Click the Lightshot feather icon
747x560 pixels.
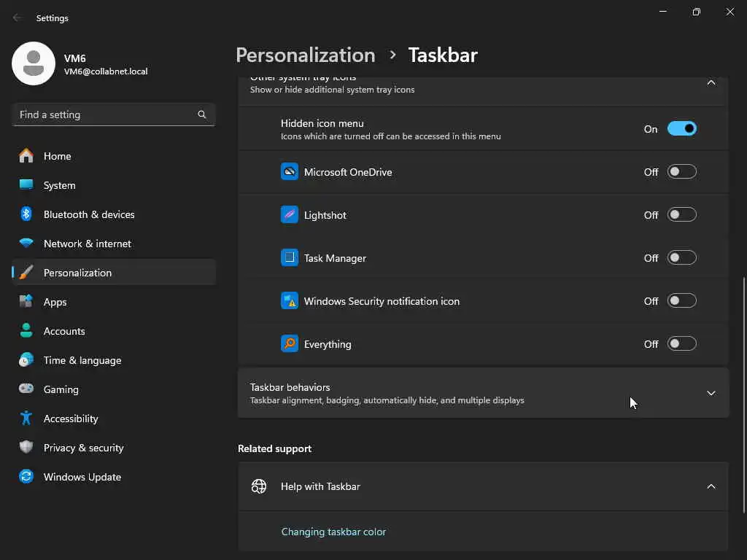tap(290, 215)
